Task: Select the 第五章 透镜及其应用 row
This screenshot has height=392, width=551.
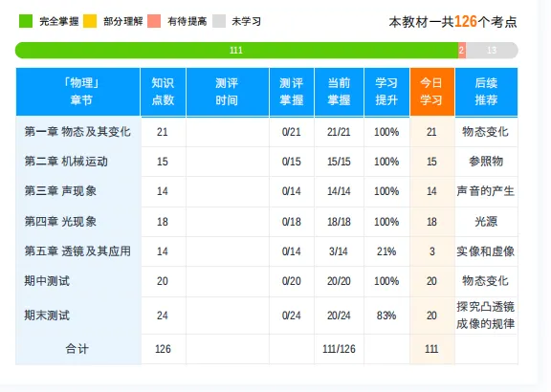Action: click(267, 251)
